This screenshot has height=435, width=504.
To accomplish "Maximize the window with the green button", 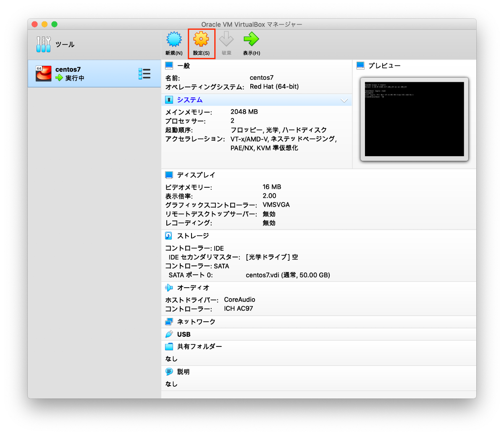I will tap(54, 24).
